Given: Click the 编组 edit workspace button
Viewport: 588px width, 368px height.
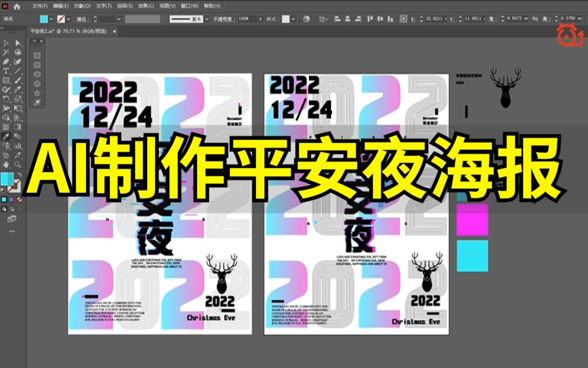Looking at the screenshot, I should click(x=8, y=19).
